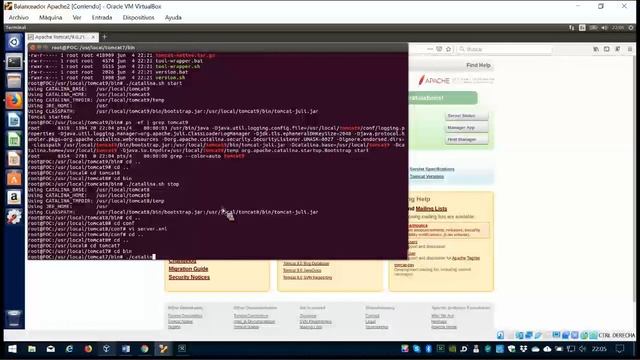Open the Amazon launcher icon
This screenshot has height=360, width=640.
(14, 198)
